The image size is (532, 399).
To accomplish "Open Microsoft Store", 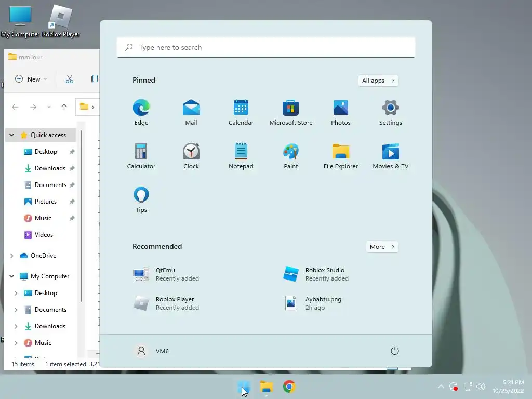I will [291, 112].
